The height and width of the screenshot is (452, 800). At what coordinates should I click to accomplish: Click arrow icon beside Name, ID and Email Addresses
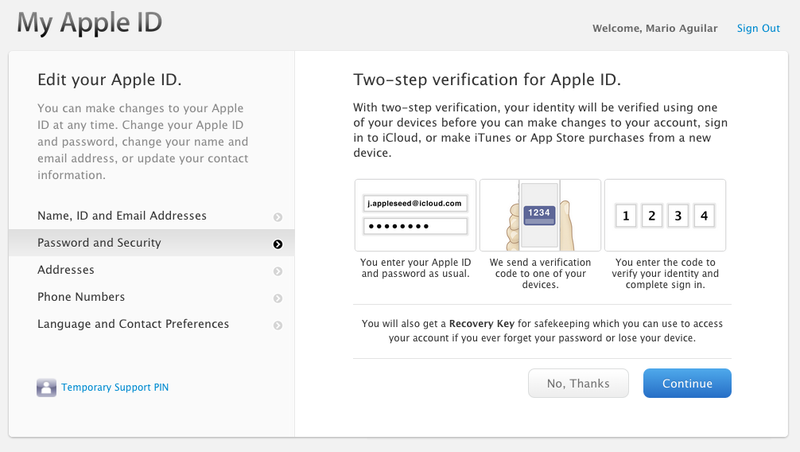(x=278, y=217)
